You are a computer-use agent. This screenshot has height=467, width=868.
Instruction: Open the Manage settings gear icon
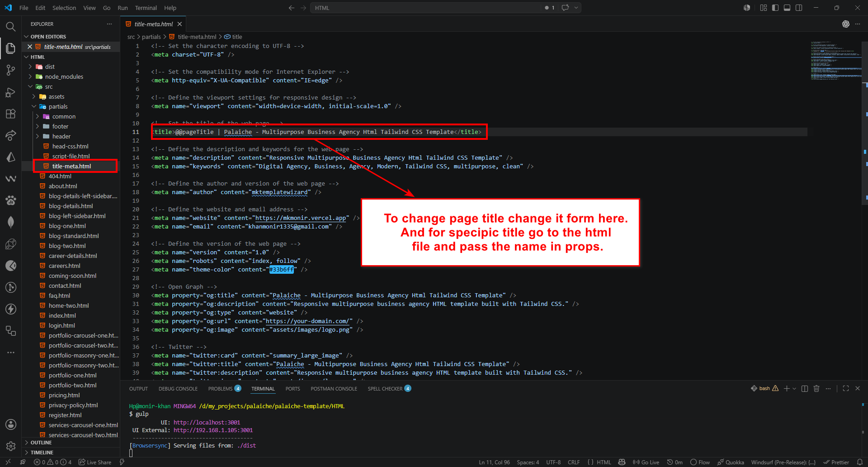coord(10,446)
